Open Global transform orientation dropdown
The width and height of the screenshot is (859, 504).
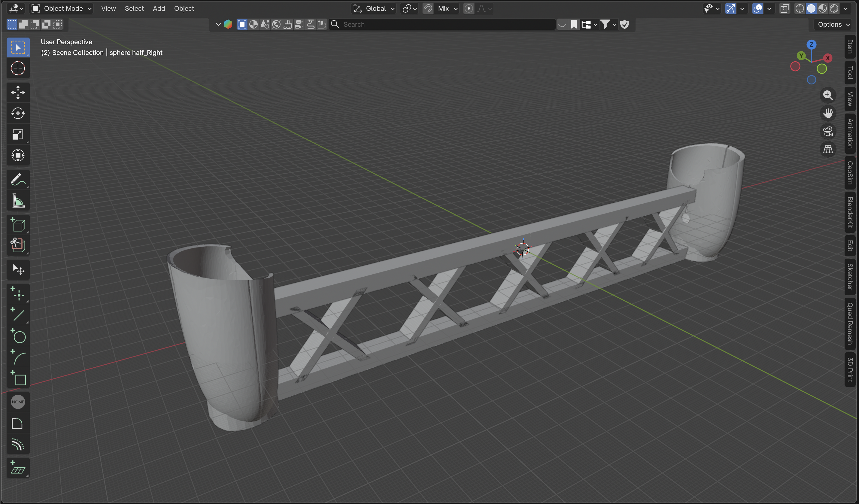[374, 8]
